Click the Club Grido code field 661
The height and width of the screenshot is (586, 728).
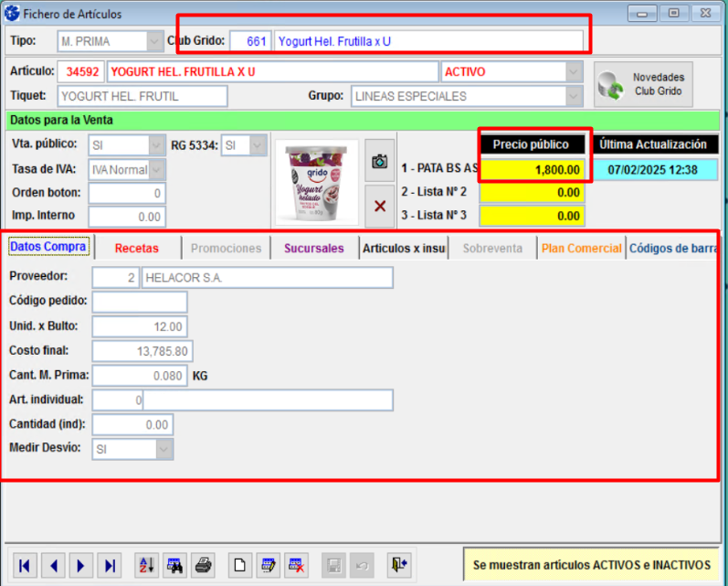coord(250,41)
